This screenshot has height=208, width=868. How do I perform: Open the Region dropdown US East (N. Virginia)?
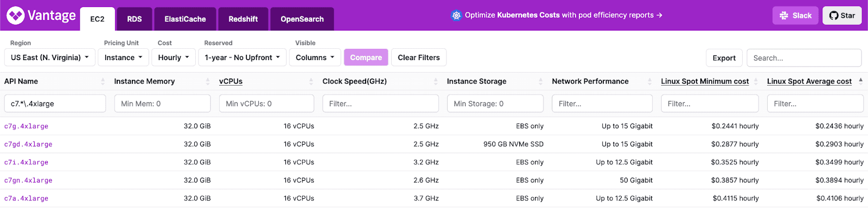(50, 57)
